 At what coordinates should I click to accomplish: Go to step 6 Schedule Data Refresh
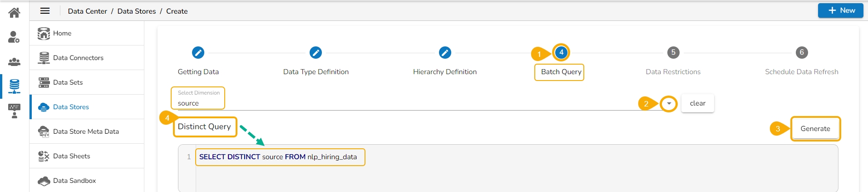pyautogui.click(x=801, y=53)
